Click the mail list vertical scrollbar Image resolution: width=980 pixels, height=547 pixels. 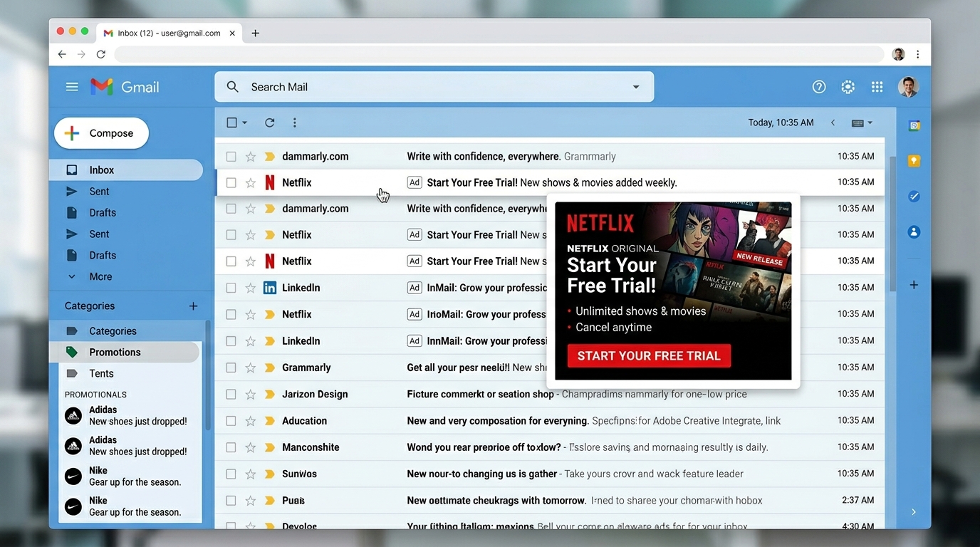pyautogui.click(x=892, y=224)
